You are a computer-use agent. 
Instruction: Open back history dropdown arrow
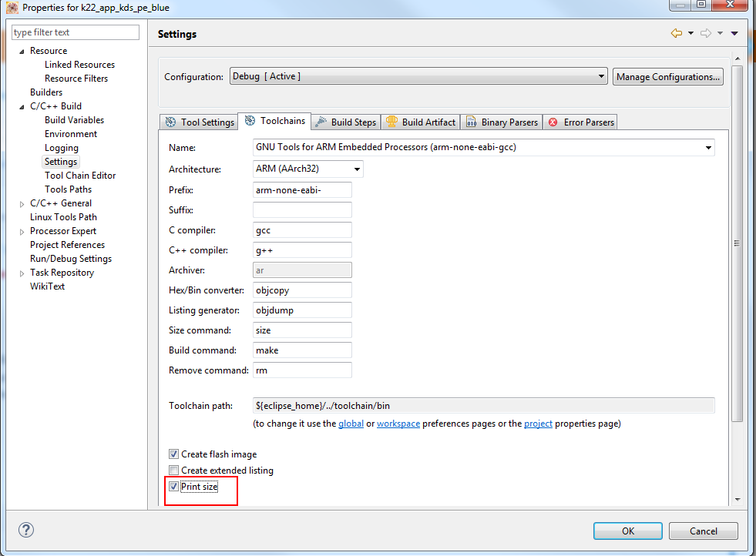[x=690, y=33]
